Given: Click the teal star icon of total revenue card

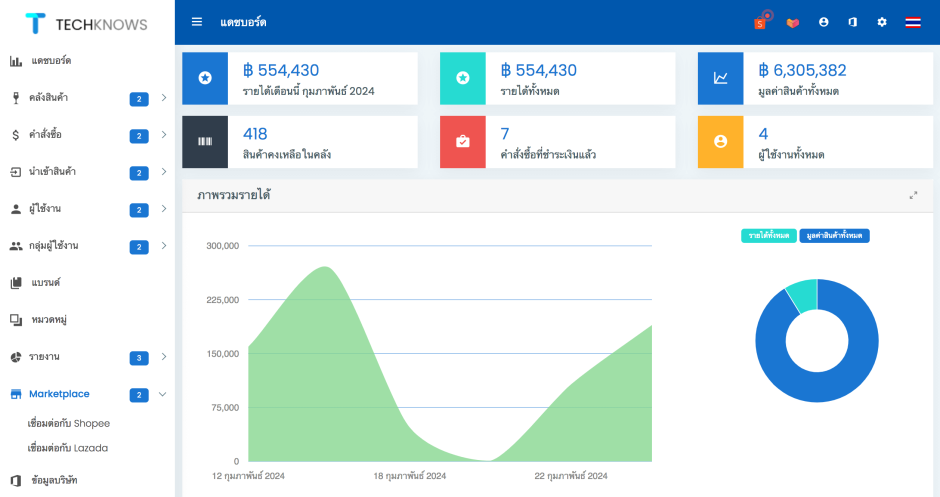Looking at the screenshot, I should pyautogui.click(x=463, y=78).
